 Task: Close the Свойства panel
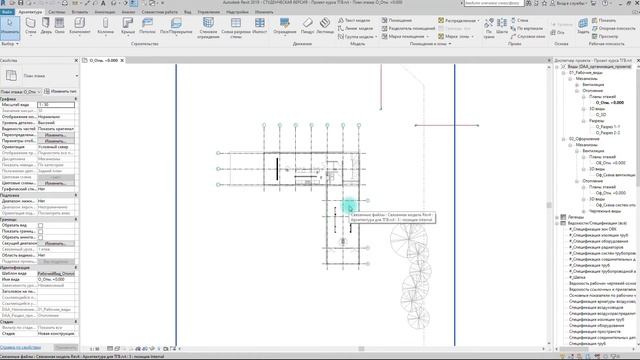coord(76,60)
